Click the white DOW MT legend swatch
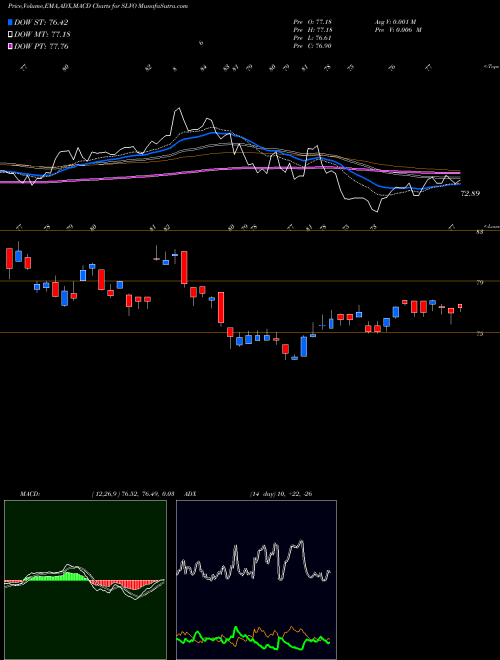500x660 pixels. pos(10,35)
